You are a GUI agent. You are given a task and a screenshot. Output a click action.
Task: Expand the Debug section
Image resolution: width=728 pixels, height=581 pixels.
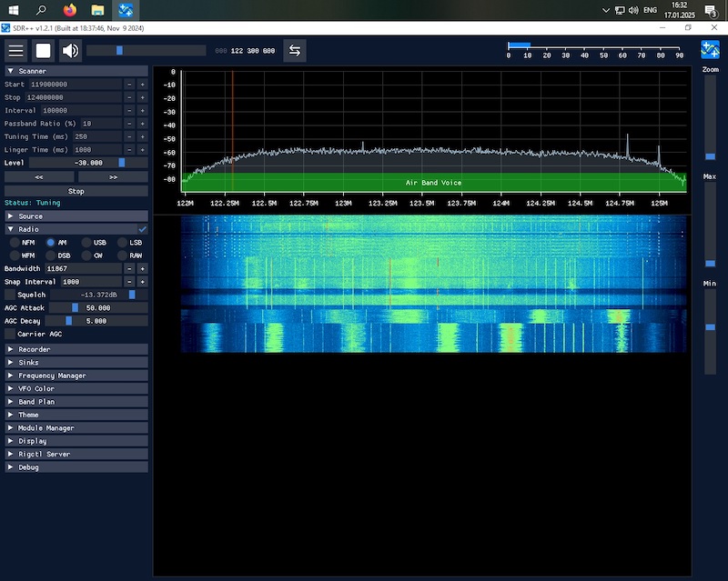tap(76, 467)
